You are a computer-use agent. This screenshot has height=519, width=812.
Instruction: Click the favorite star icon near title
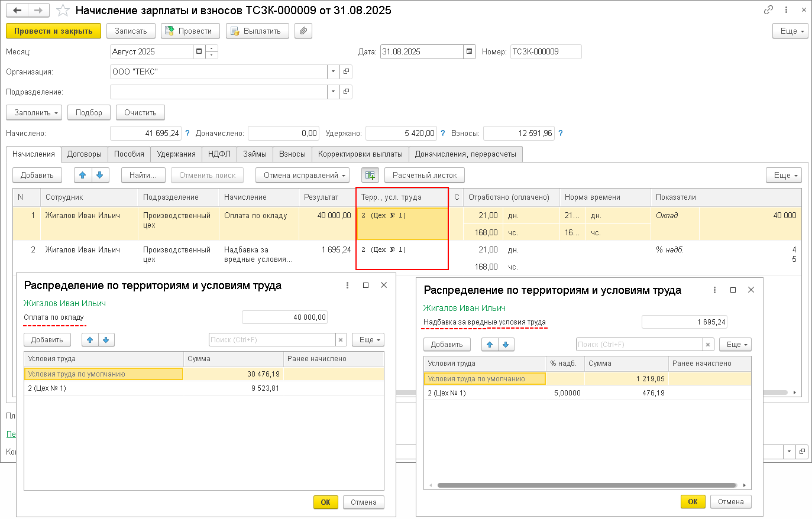62,11
